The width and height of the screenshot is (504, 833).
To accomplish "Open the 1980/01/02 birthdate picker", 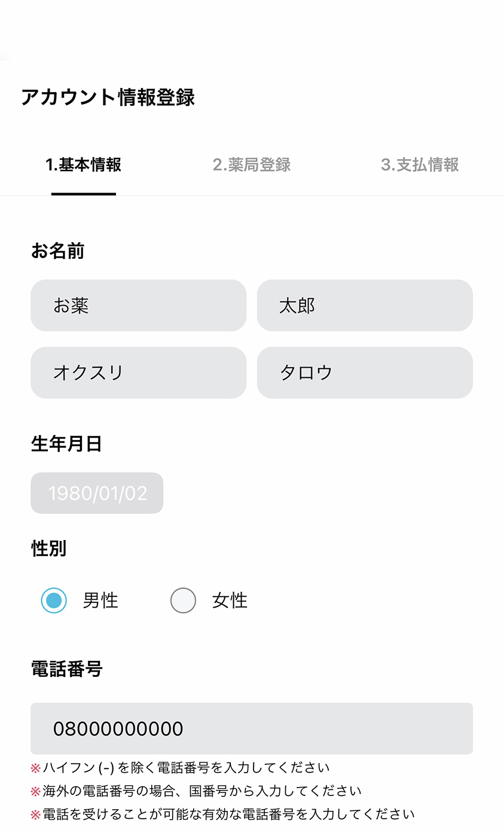I will (x=97, y=493).
